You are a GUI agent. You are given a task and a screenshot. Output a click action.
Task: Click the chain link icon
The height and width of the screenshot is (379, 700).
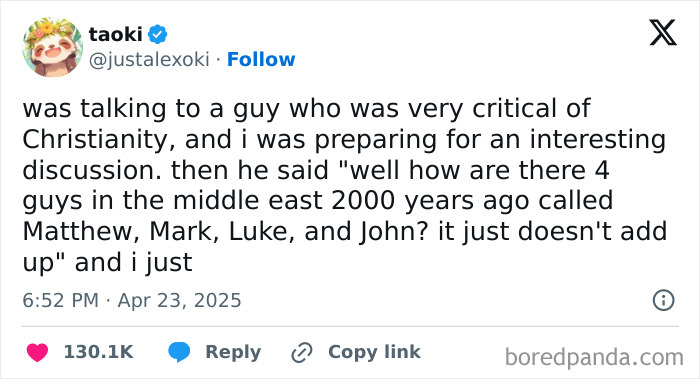point(302,352)
